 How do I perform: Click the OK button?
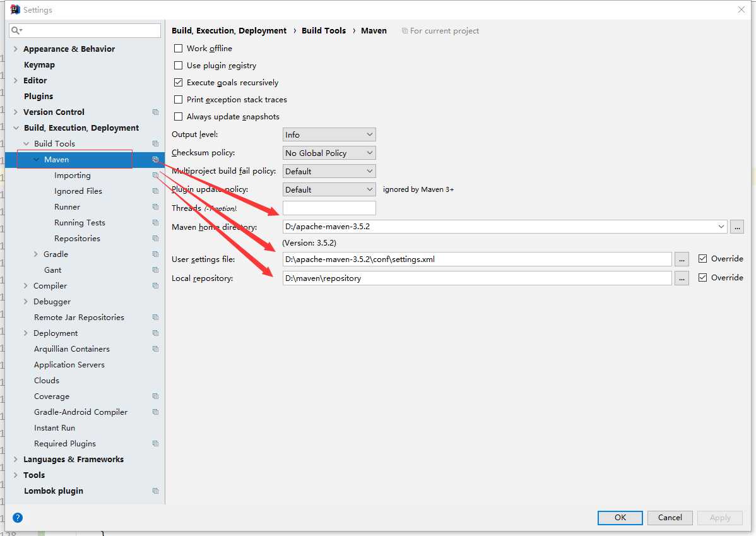[x=620, y=518]
